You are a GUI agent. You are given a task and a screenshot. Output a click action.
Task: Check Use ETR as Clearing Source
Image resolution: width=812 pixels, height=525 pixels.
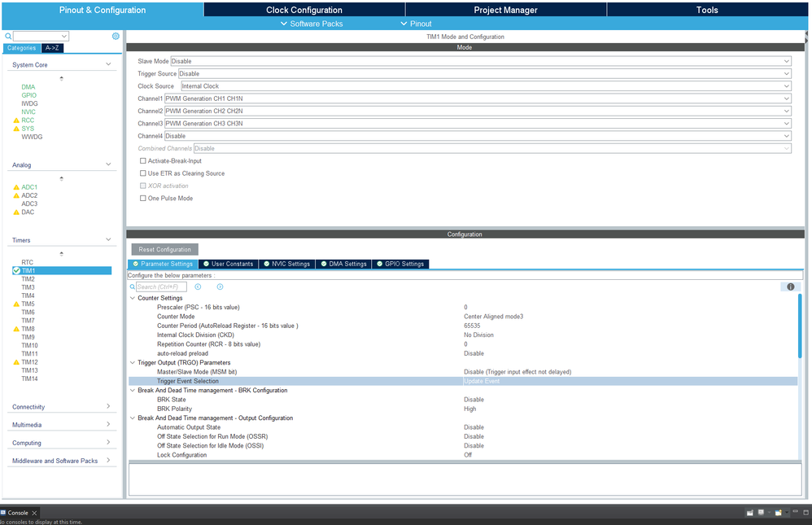click(x=143, y=173)
